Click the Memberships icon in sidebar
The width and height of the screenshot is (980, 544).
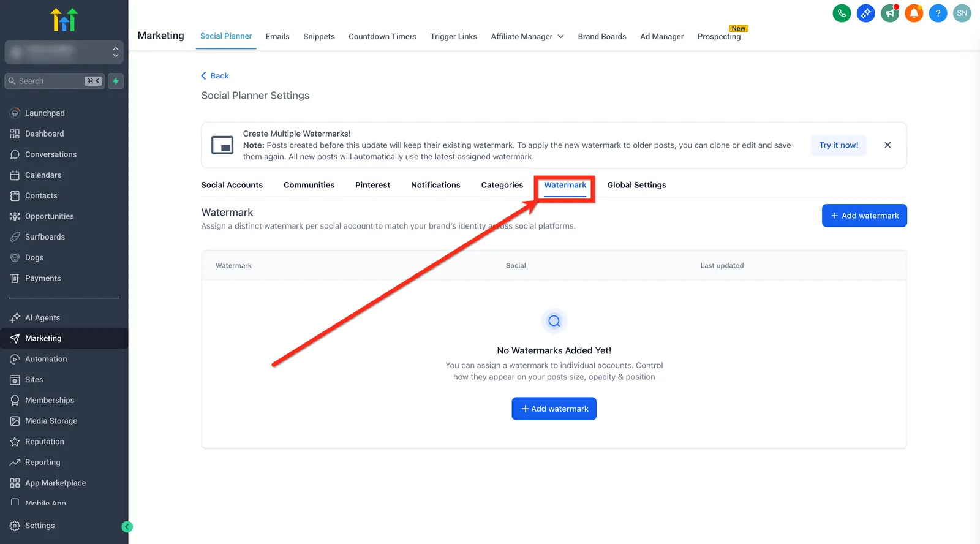tap(15, 400)
